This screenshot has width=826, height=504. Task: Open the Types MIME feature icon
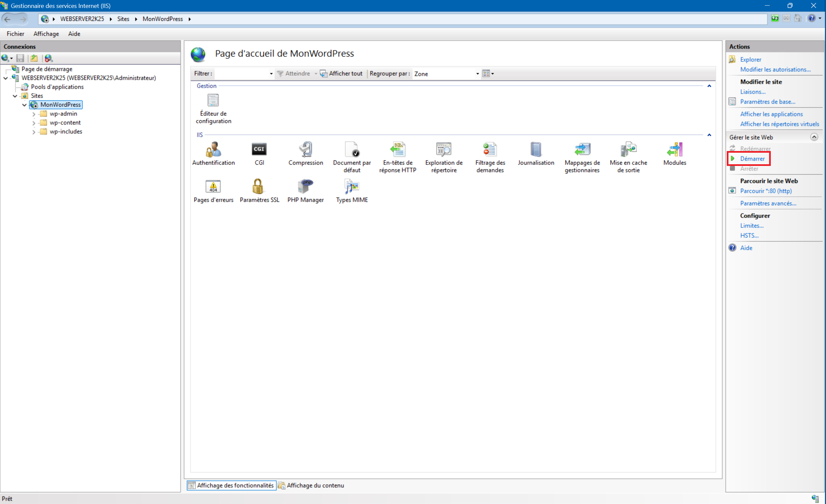coord(351,187)
